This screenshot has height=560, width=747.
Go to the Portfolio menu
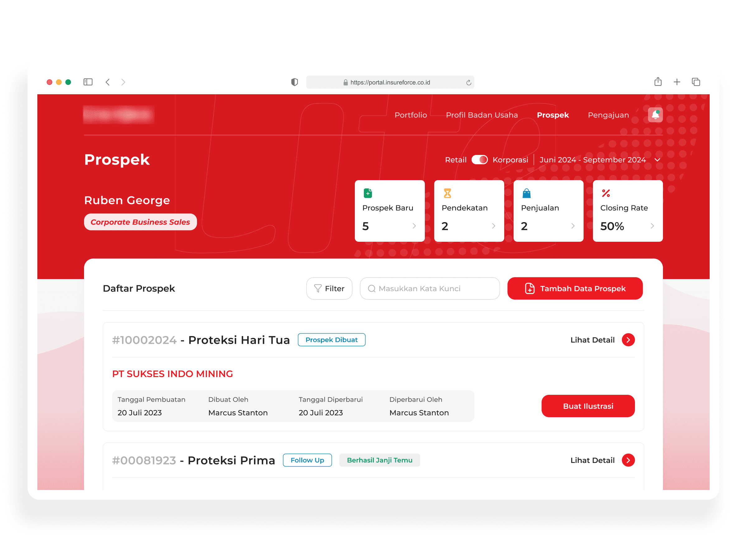click(x=410, y=115)
